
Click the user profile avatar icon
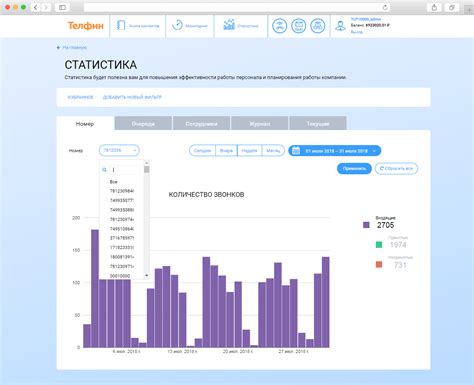pyautogui.click(x=340, y=26)
